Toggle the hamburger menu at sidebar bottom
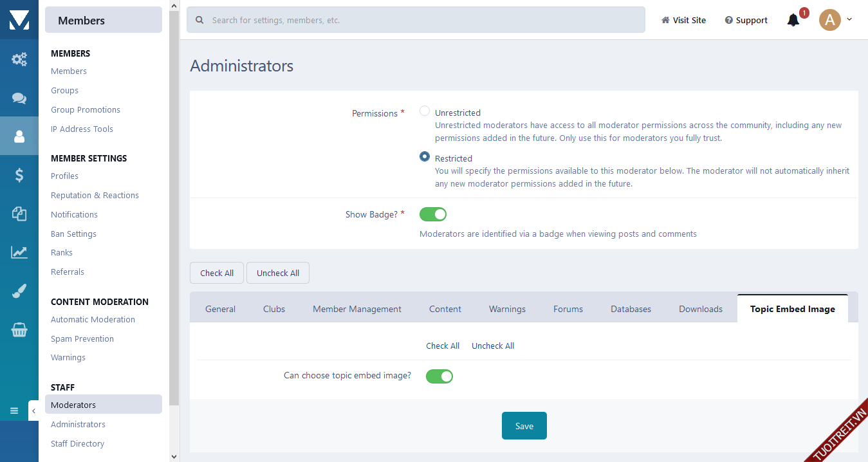This screenshot has width=868, height=462. click(x=14, y=411)
